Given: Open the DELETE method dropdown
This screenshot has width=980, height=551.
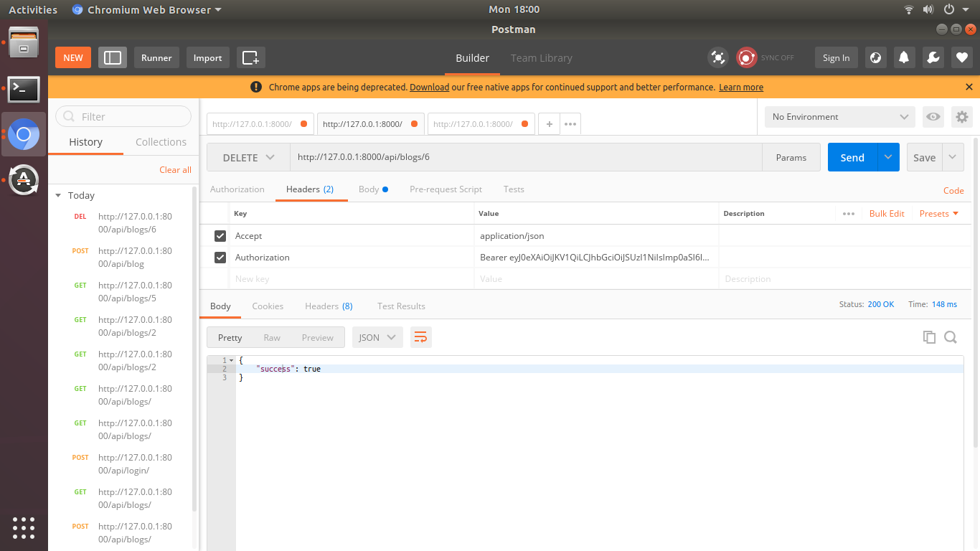Looking at the screenshot, I should (248, 157).
